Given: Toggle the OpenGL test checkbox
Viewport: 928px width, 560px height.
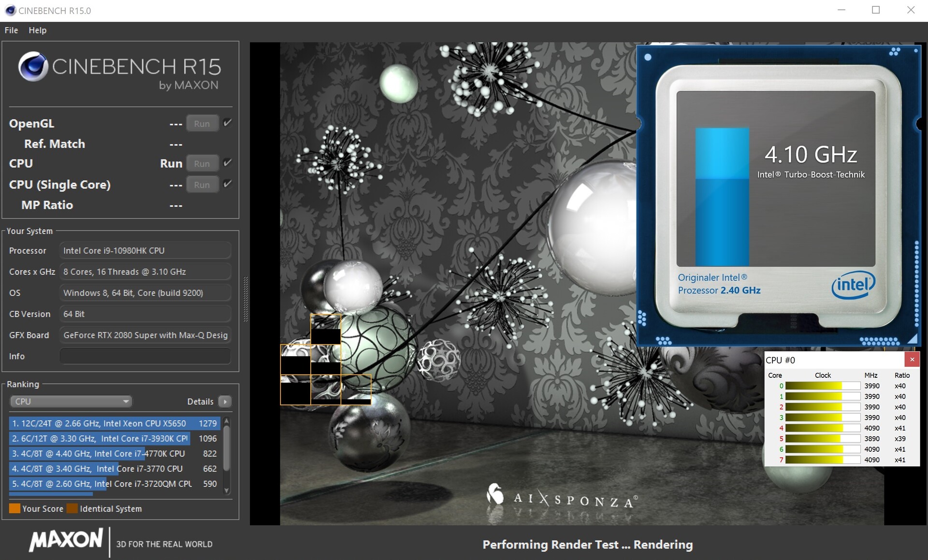Looking at the screenshot, I should (x=227, y=123).
